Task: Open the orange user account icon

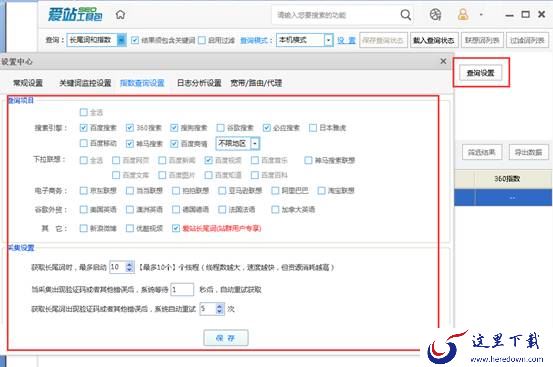Action: pyautogui.click(x=463, y=14)
